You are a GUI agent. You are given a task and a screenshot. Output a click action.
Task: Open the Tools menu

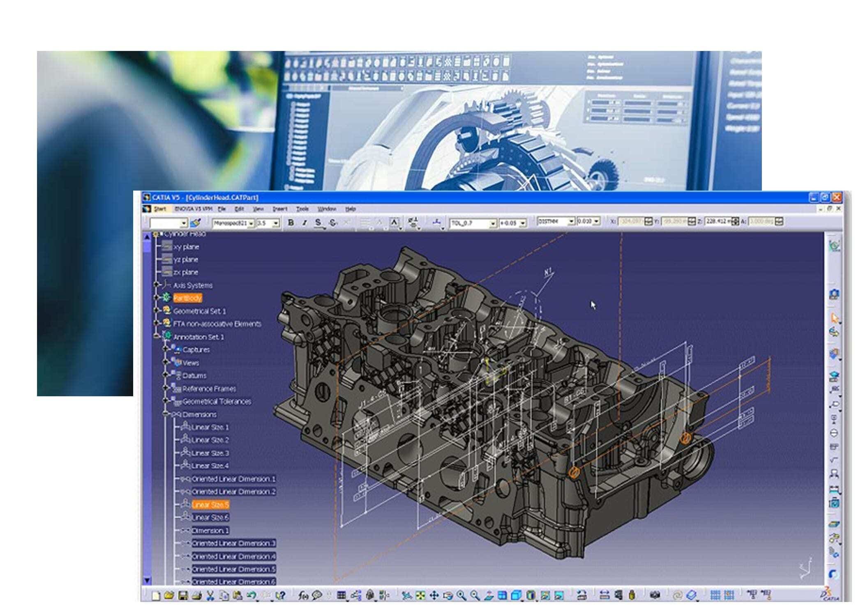pos(302,209)
